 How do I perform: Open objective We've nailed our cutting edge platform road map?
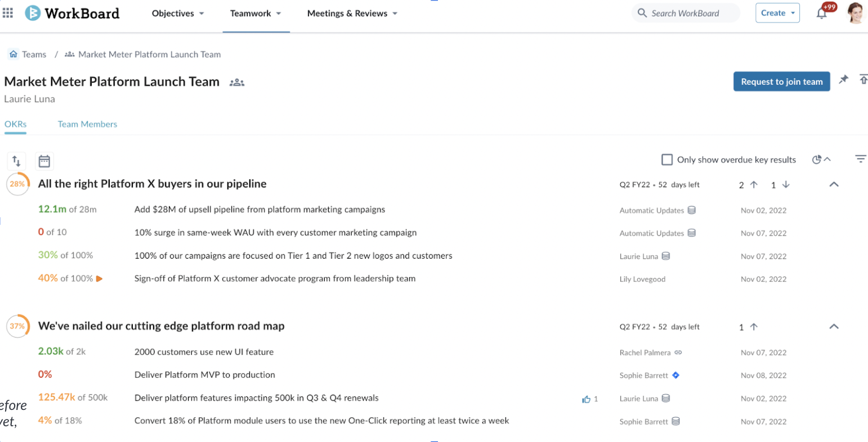(x=162, y=326)
